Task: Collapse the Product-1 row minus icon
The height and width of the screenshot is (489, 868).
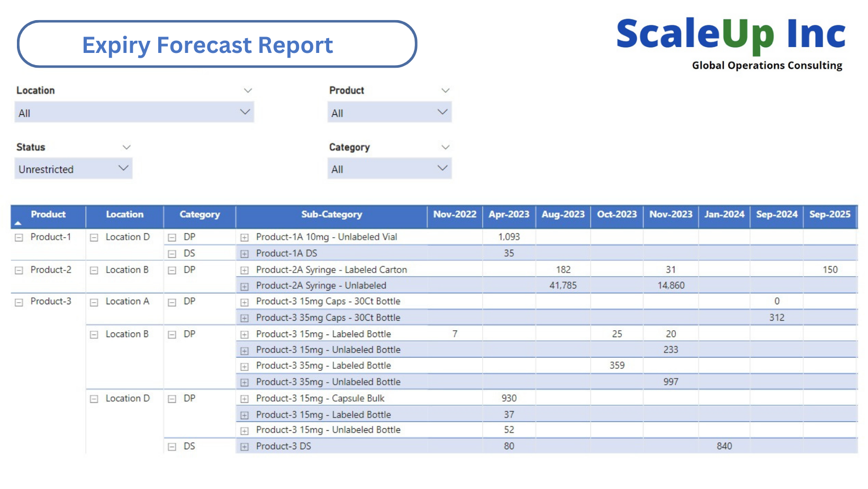Action: (x=19, y=237)
